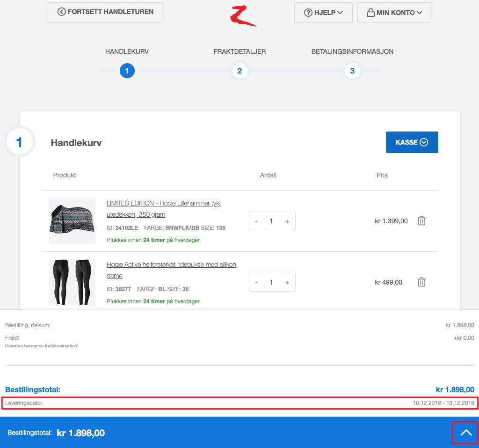This screenshot has width=479, height=448.
Task: Click the black riding breeches thumbnail
Action: point(72,282)
